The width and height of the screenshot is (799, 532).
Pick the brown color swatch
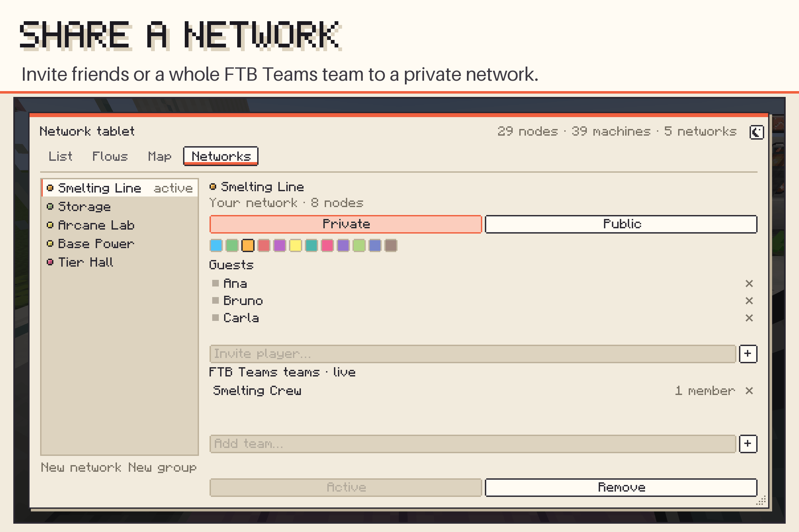391,245
